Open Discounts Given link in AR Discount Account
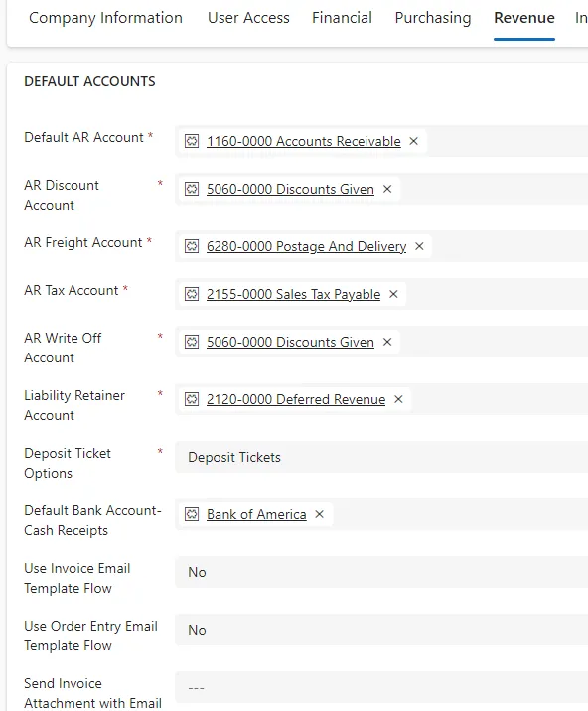This screenshot has width=588, height=711. pos(290,189)
